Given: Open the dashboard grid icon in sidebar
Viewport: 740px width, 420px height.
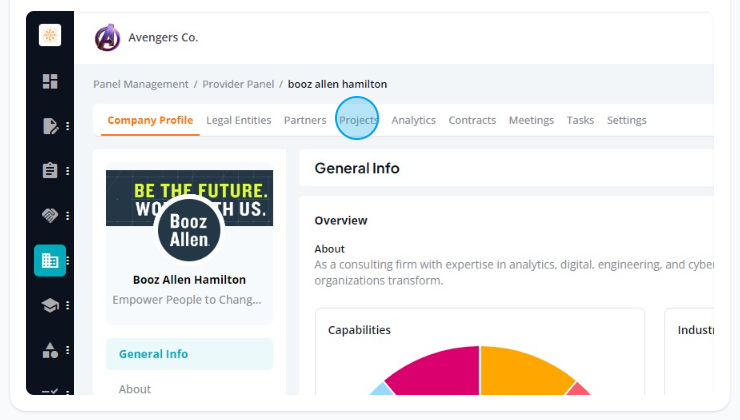Looking at the screenshot, I should click(50, 81).
